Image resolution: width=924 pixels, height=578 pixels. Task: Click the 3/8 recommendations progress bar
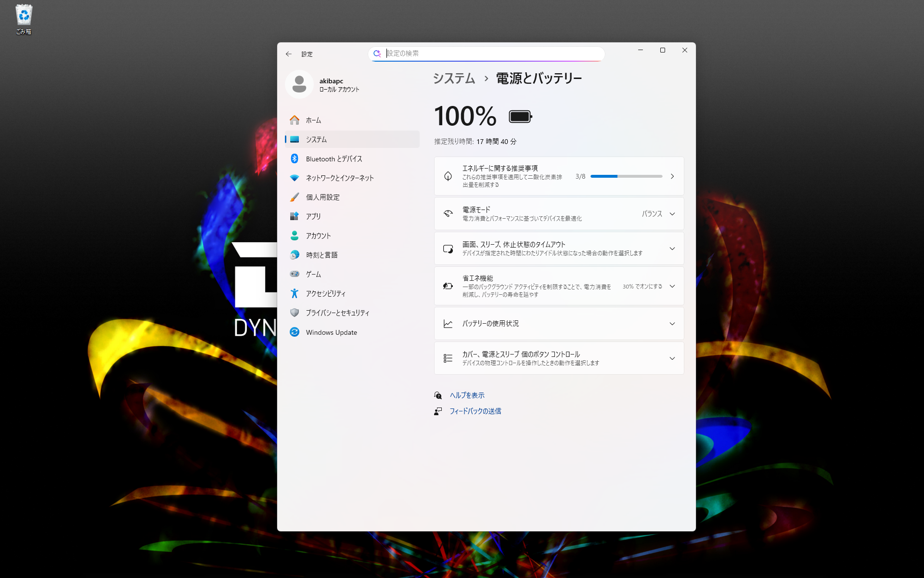[626, 176]
